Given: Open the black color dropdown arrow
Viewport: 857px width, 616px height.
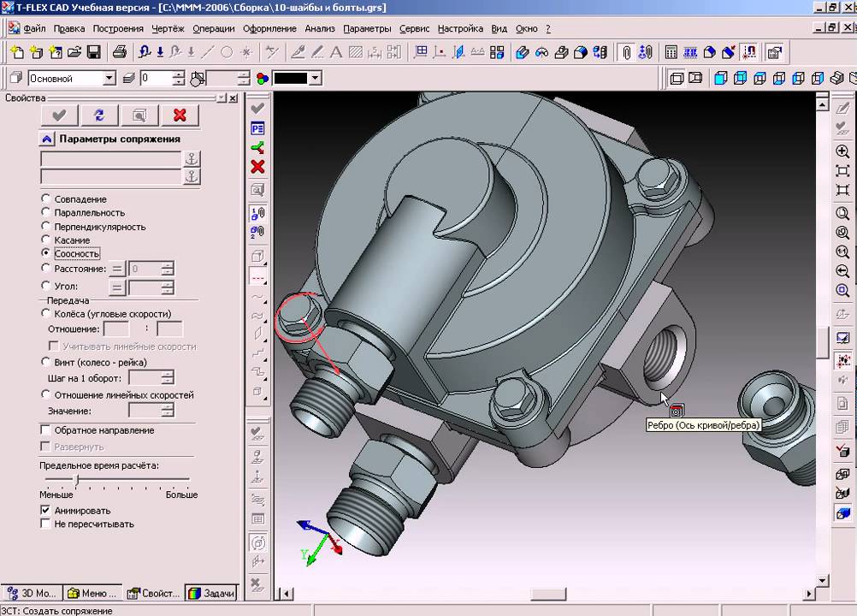Looking at the screenshot, I should (315, 78).
